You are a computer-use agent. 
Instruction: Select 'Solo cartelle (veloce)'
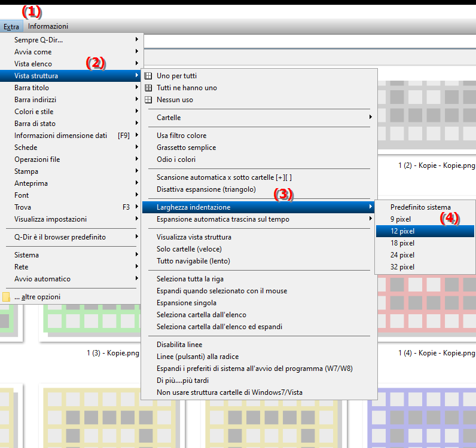tap(259, 249)
